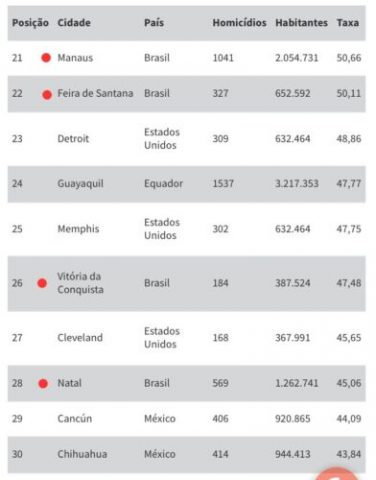Screen dimensions: 376x480
Task: Click the red dot beside Manaus
Action: pyautogui.click(x=46, y=58)
